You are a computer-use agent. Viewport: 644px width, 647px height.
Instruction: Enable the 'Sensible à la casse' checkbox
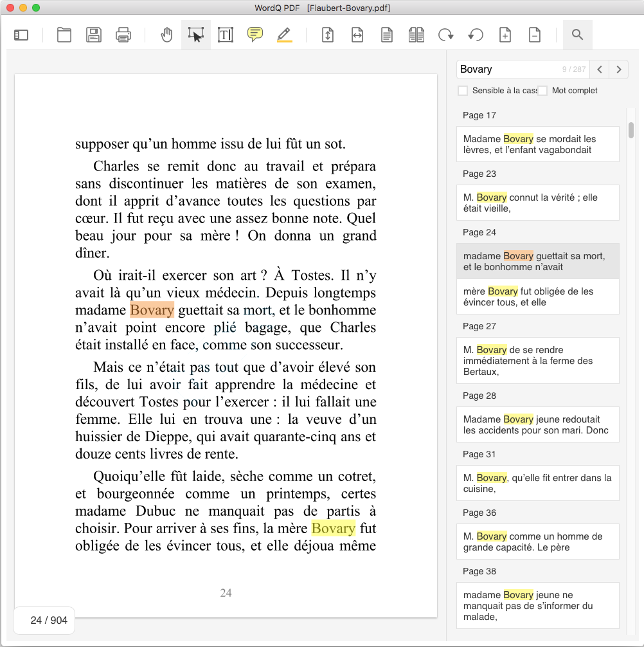click(463, 91)
